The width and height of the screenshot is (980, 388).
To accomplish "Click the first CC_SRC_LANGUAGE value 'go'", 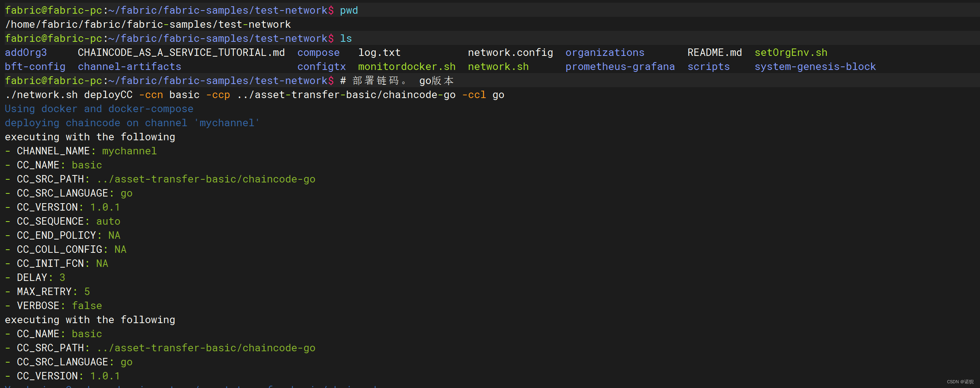I will pos(127,193).
